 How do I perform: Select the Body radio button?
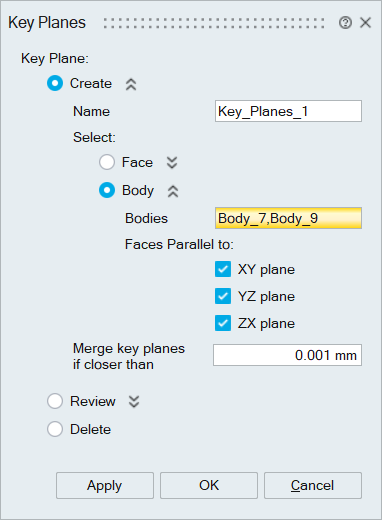107,190
